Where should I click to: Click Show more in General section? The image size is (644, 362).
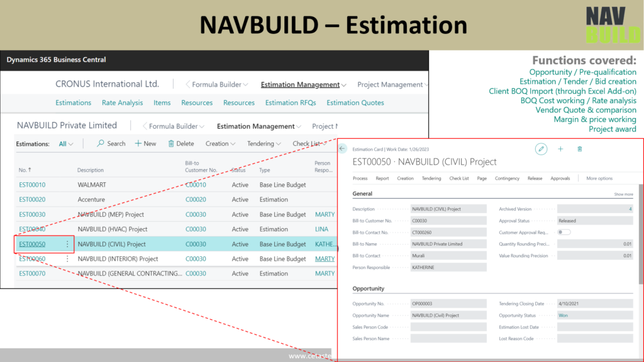(x=623, y=194)
